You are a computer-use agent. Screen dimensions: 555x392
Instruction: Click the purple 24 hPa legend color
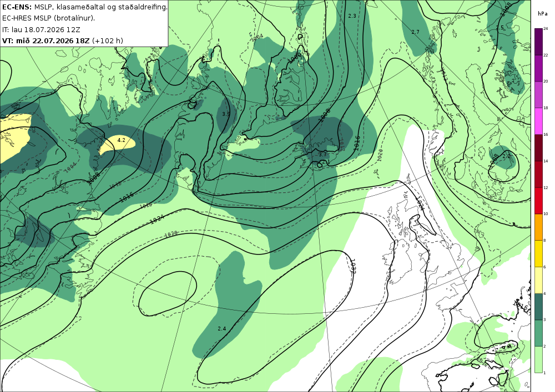(x=538, y=42)
